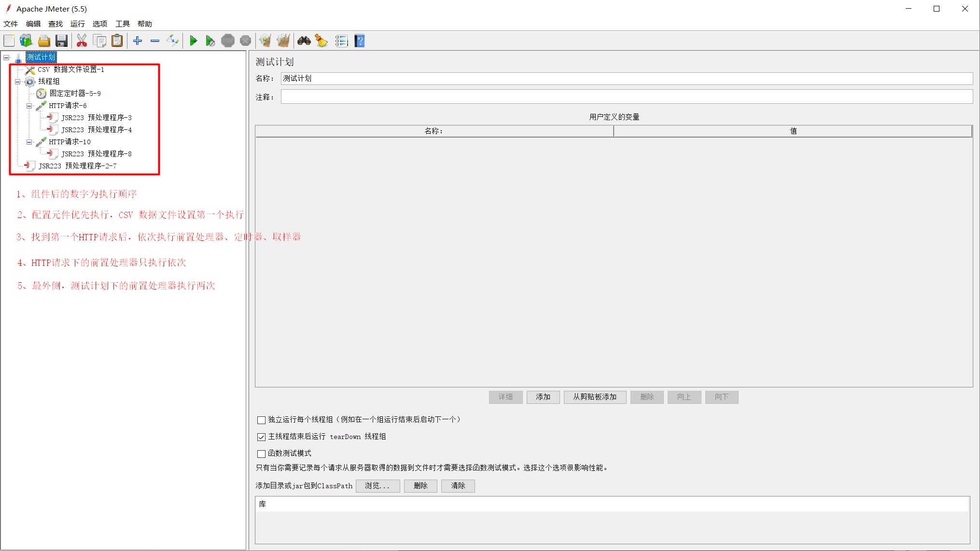Select JSR223 预处理程序-2-7 tree item

click(x=77, y=166)
